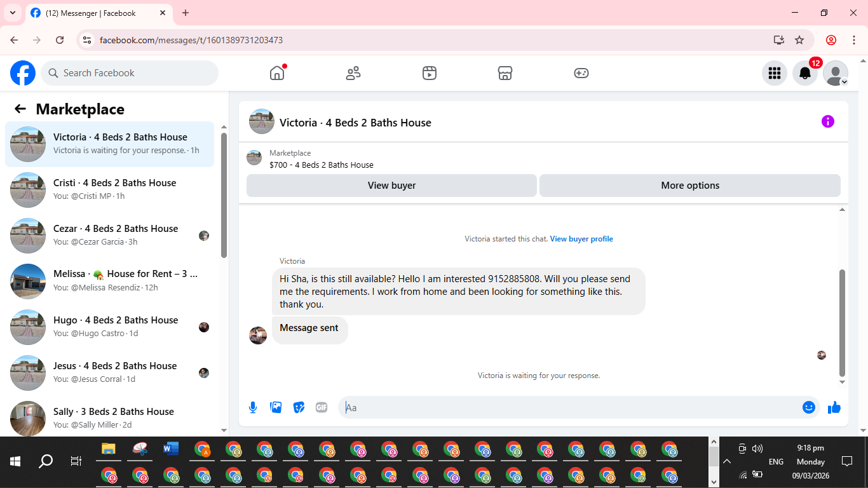Viewport: 868px width, 488px height.
Task: Open Chrome profile icon
Action: tap(831, 40)
